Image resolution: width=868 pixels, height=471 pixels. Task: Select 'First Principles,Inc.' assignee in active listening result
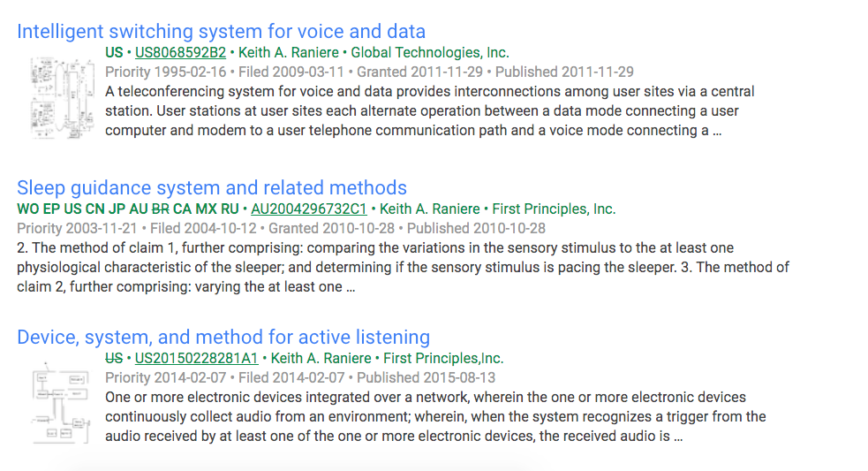pyautogui.click(x=443, y=359)
